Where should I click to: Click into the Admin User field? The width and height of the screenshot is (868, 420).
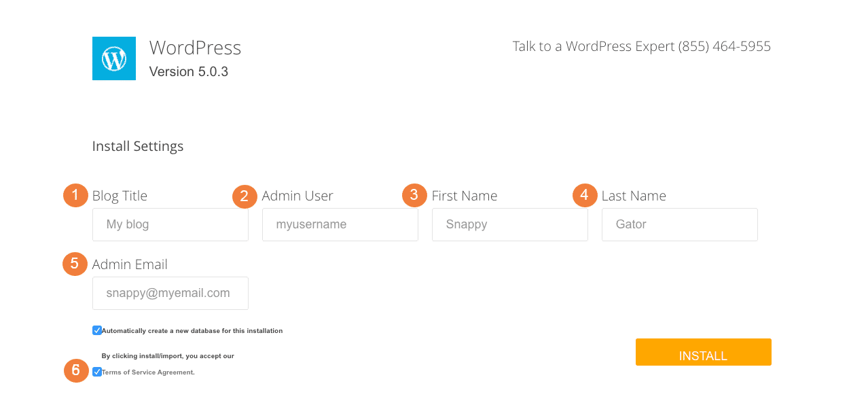(x=340, y=224)
